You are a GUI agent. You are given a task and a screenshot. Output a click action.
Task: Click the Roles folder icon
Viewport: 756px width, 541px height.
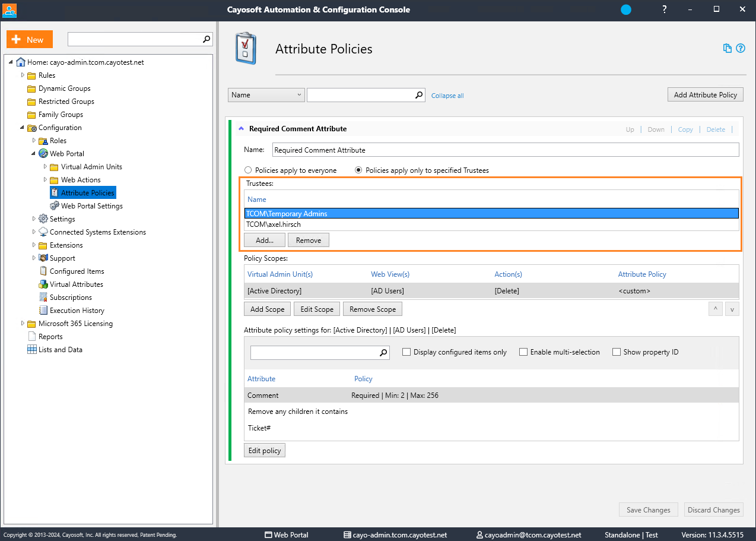[x=43, y=141]
